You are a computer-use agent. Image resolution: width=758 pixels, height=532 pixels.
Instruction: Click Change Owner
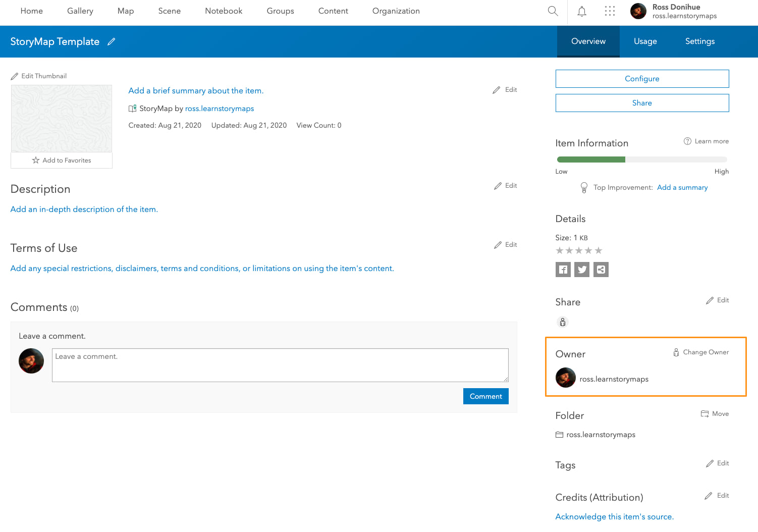point(701,352)
